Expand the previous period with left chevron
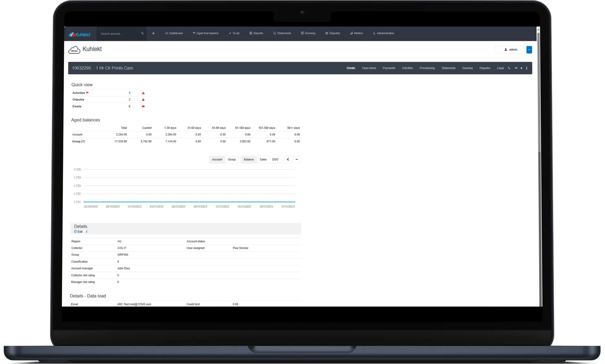This screenshot has width=605, height=364. [x=288, y=159]
